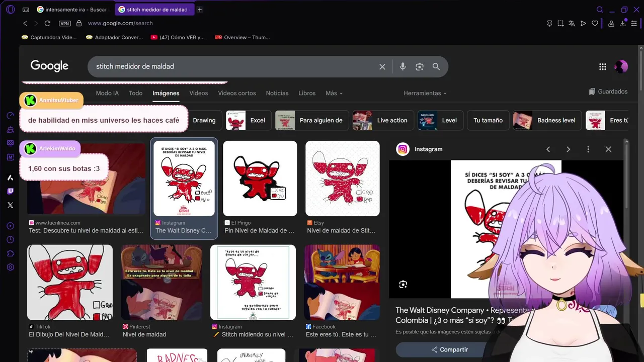Open the Opera GX main menu logo
The image size is (644, 362).
pyautogui.click(x=10, y=10)
